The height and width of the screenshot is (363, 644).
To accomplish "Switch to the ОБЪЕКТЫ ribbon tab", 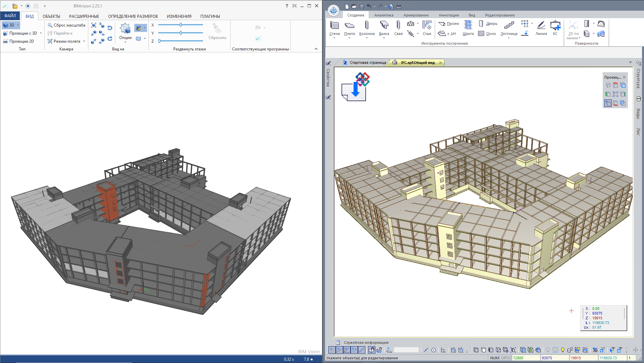I will click(51, 16).
